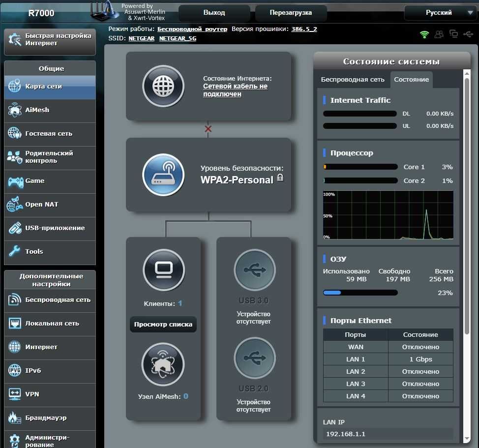
Task: Click the Tools wrench icon
Action: click(x=14, y=251)
